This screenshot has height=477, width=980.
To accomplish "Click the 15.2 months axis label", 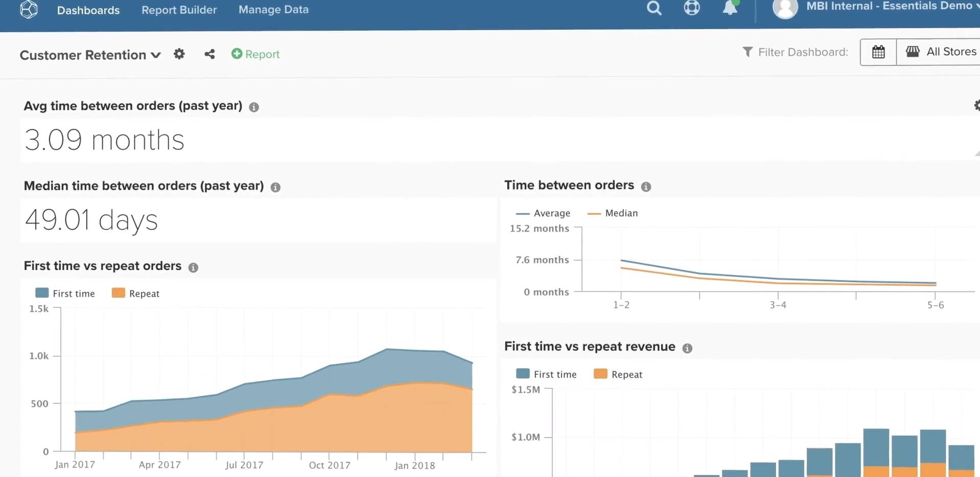I will tap(539, 229).
